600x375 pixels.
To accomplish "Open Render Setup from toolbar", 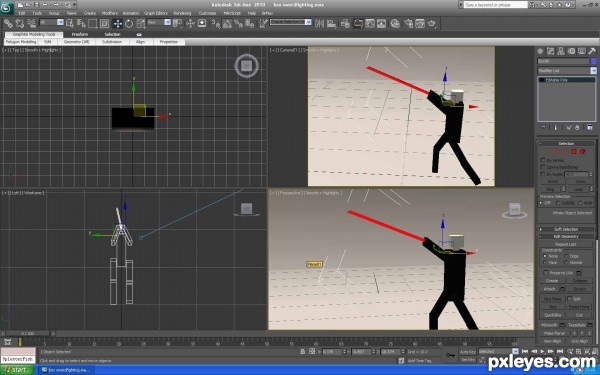I will (408, 24).
